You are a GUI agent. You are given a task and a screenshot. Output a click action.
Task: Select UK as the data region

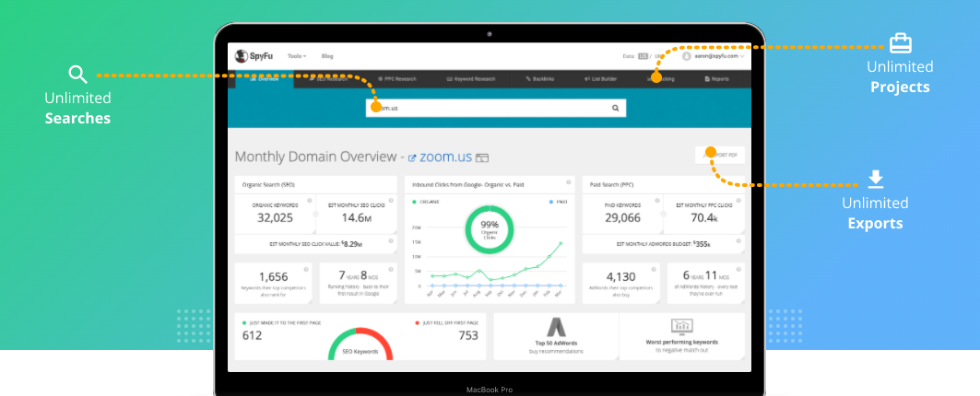pos(658,56)
